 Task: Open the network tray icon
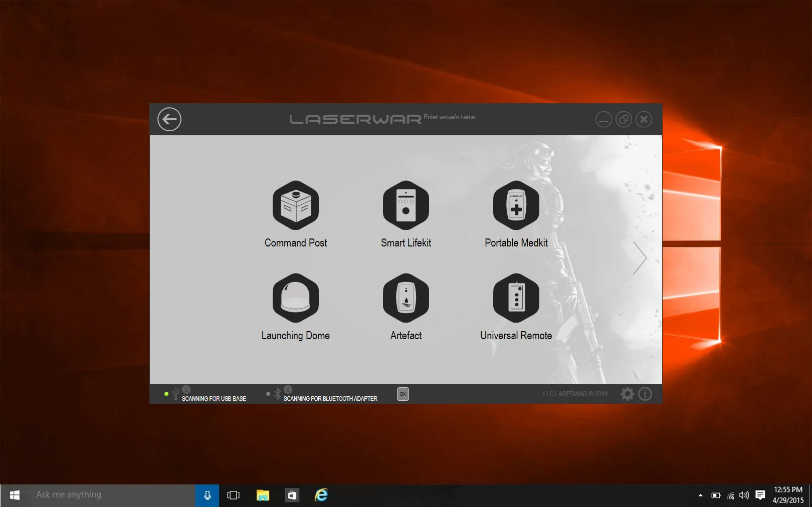tap(731, 495)
